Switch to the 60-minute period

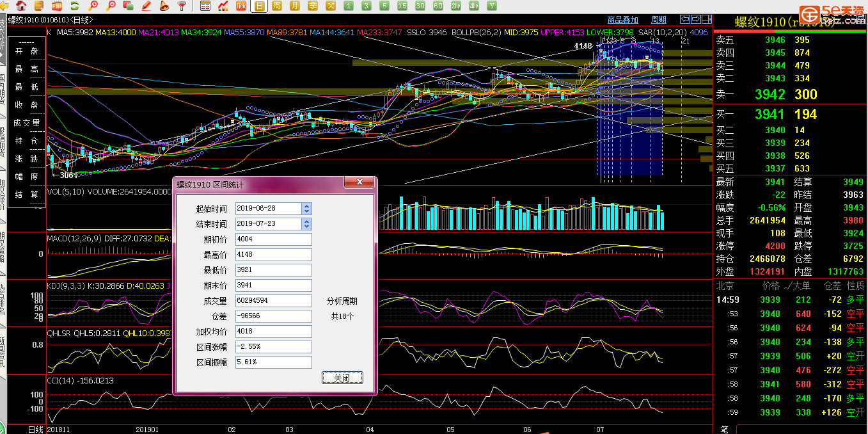pyautogui.click(x=438, y=6)
